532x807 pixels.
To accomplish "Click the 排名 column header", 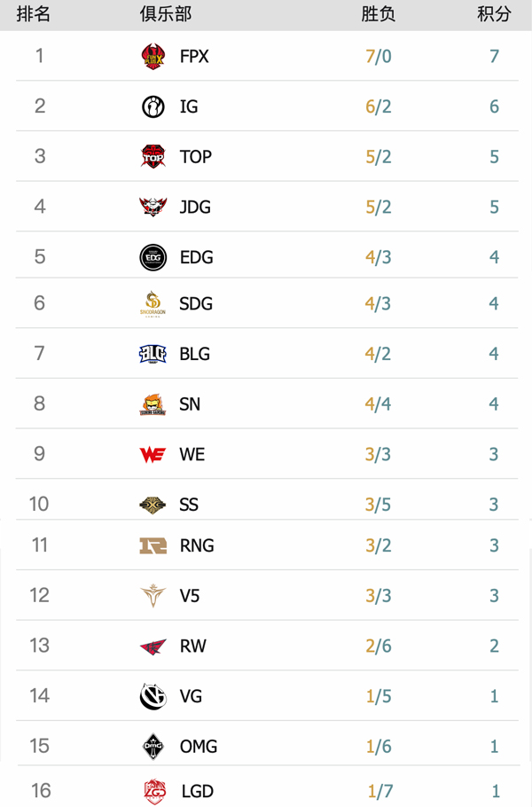I will click(x=34, y=14).
